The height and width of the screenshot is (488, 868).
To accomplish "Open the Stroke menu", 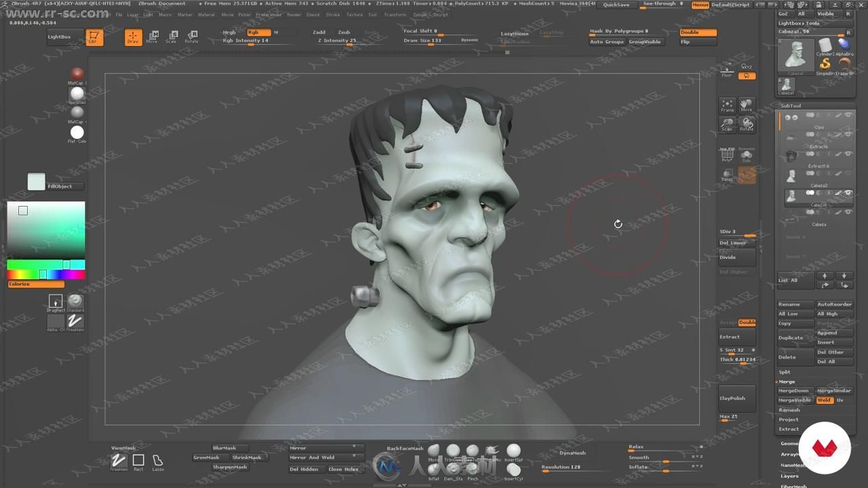I will [333, 14].
